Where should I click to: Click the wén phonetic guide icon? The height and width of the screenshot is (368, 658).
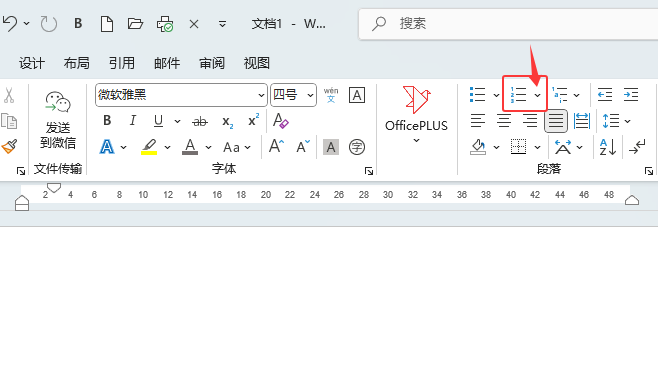331,95
